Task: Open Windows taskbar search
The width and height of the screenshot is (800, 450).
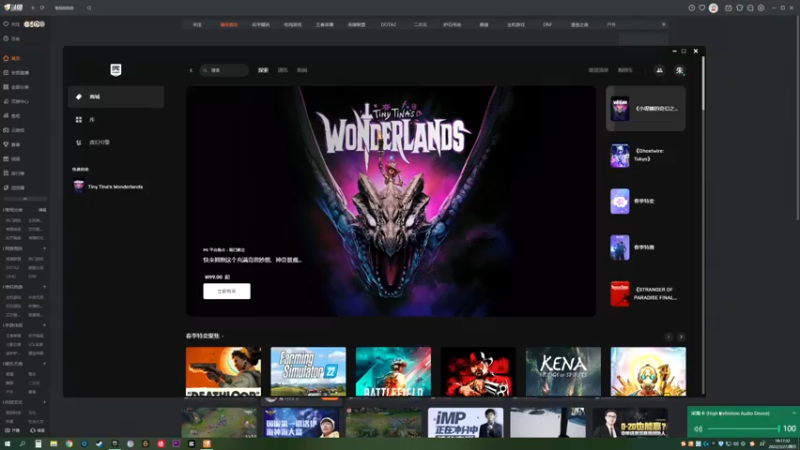Action: pyautogui.click(x=22, y=444)
